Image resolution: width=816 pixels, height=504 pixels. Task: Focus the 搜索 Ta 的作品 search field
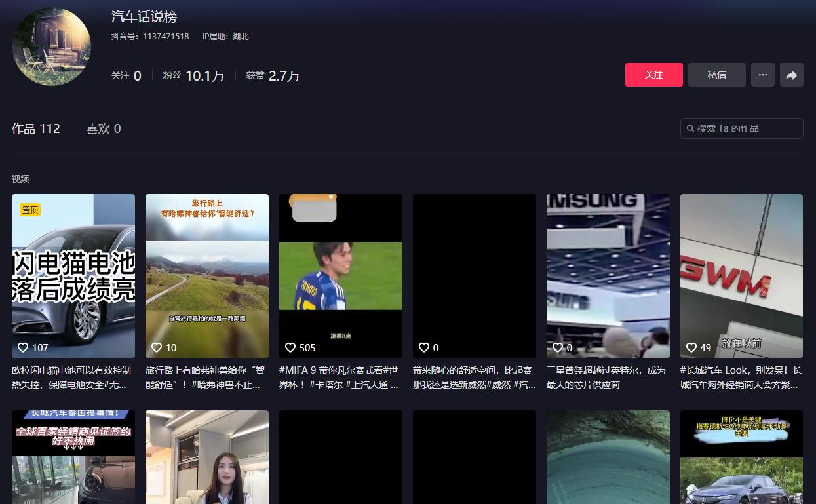[x=742, y=128]
